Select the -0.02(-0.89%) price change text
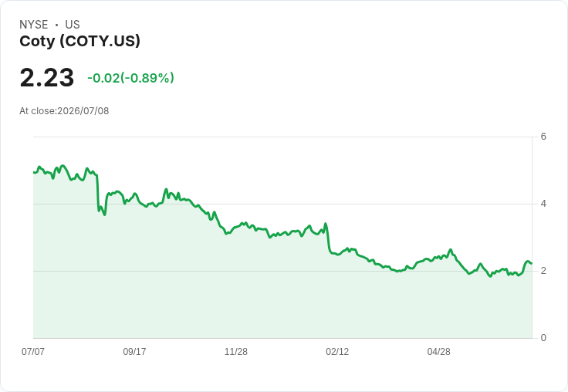 point(130,78)
